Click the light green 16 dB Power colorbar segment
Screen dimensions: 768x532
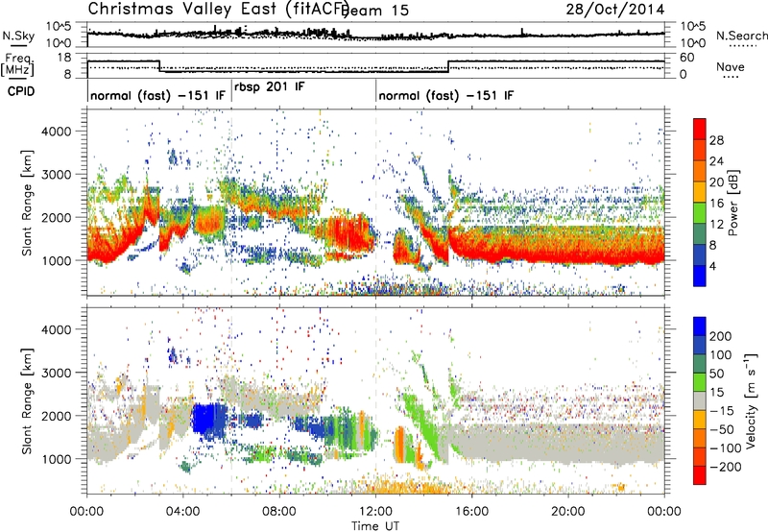pyautogui.click(x=700, y=213)
